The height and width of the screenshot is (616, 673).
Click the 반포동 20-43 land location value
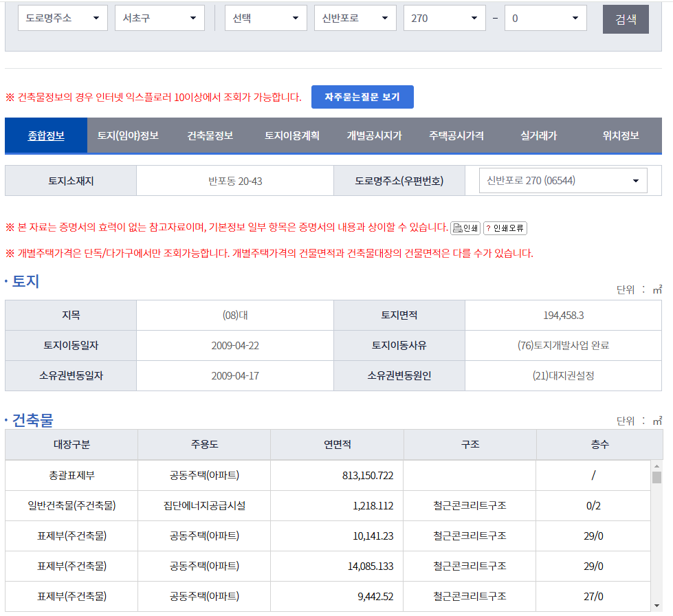tap(235, 181)
